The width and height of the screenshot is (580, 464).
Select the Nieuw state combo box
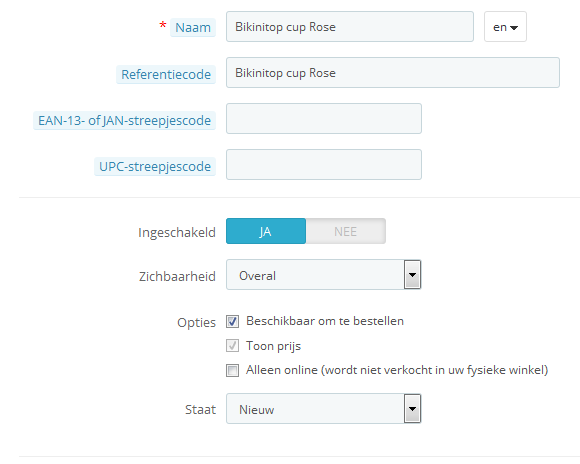click(324, 409)
